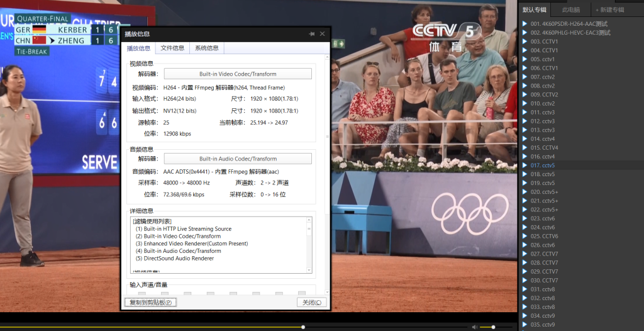The height and width of the screenshot is (331, 644).
Task: Click the play icon beside 011. cctv3
Action: tap(525, 112)
